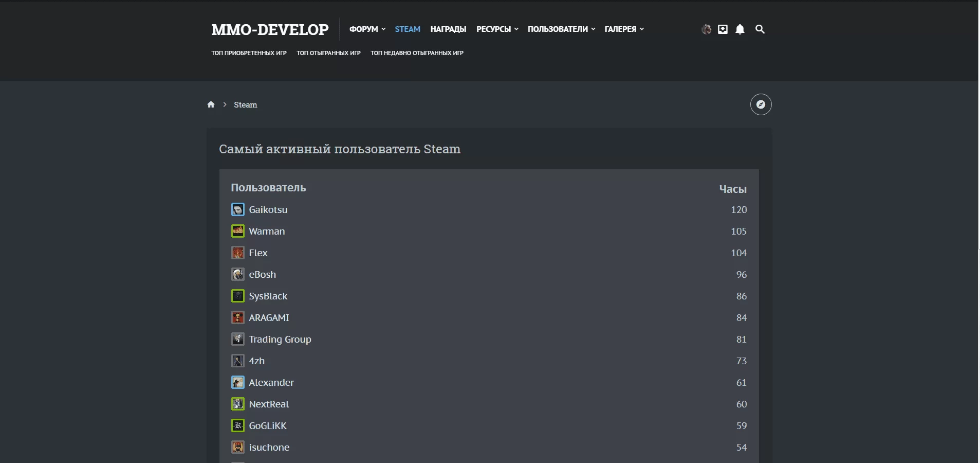980x463 pixels.
Task: Click Flex's avatar
Action: click(x=238, y=253)
